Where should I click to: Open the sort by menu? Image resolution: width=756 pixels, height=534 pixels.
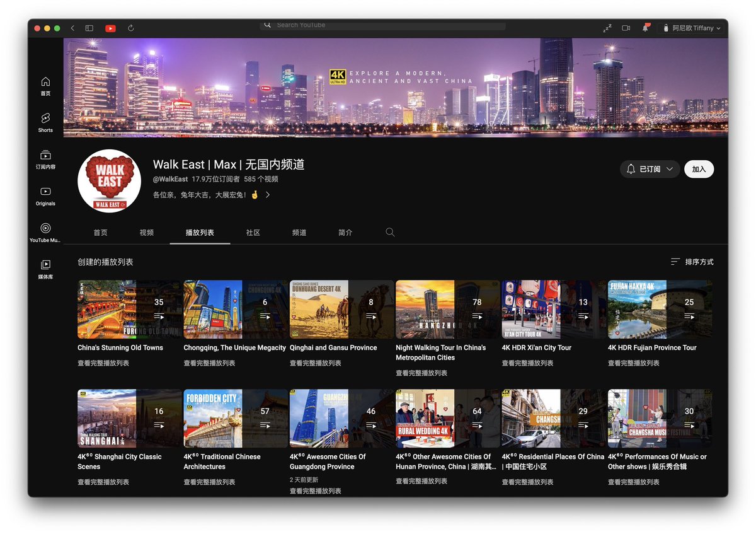coord(692,262)
